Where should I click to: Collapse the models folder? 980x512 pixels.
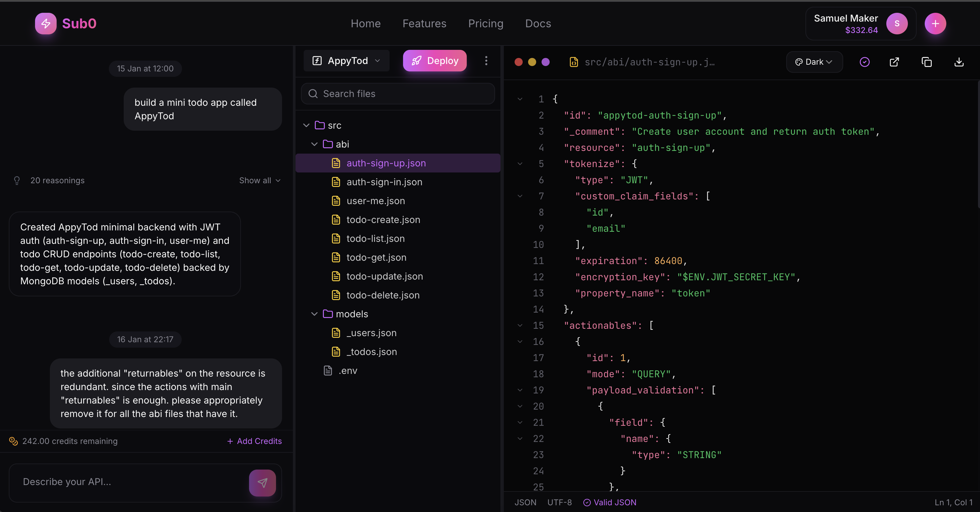[314, 314]
